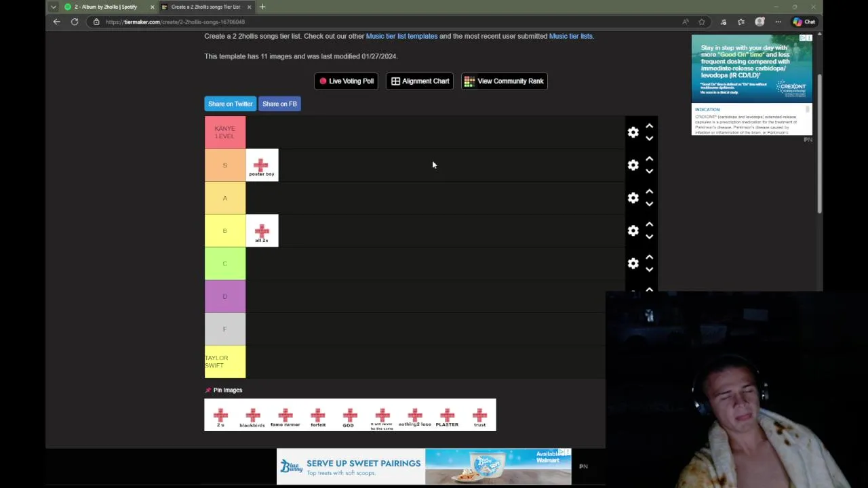Open the favorites list icon
The width and height of the screenshot is (868, 488).
pyautogui.click(x=741, y=22)
